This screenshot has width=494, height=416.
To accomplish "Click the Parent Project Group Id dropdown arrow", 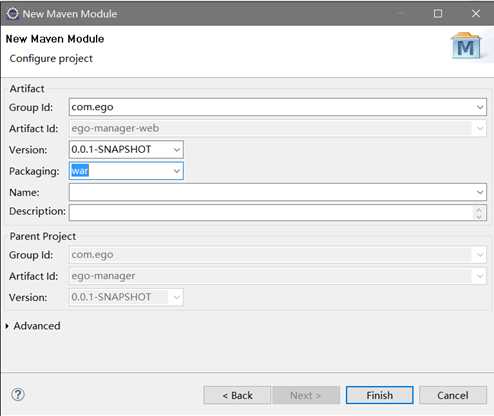I will pyautogui.click(x=480, y=255).
